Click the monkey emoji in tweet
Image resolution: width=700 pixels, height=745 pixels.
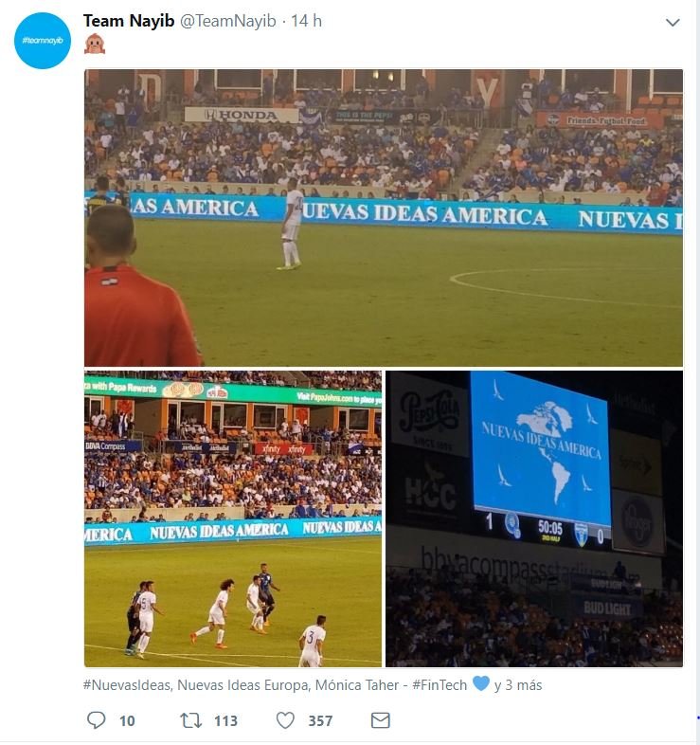95,44
